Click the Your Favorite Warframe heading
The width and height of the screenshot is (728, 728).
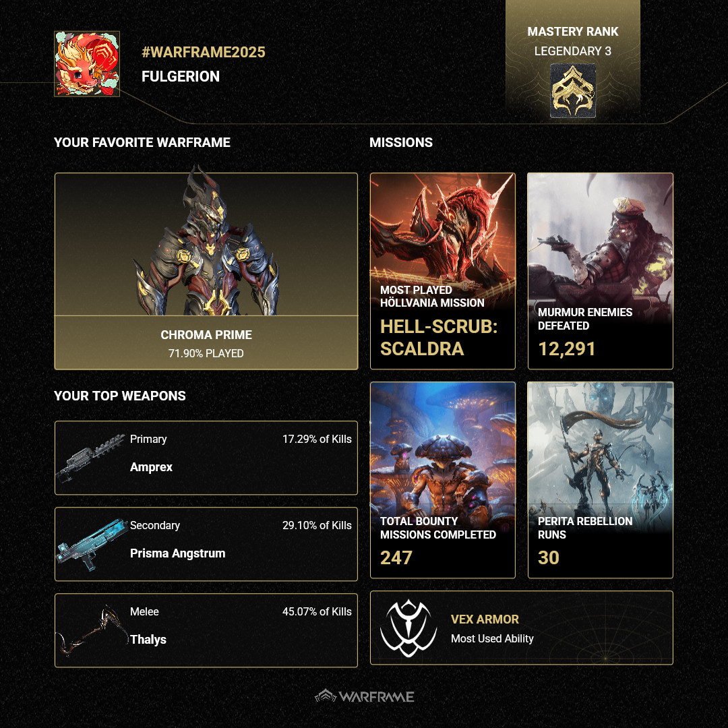pos(142,142)
